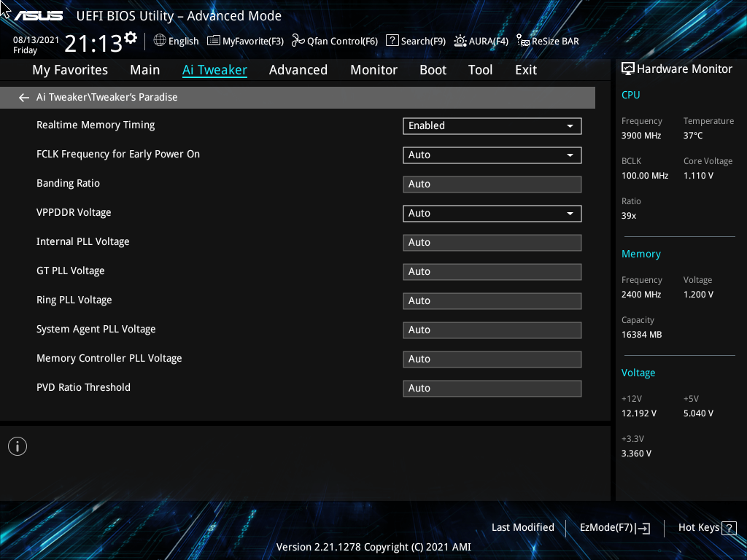Image resolution: width=747 pixels, height=560 pixels.
Task: Click the Search question mark icon
Action: (x=392, y=41)
